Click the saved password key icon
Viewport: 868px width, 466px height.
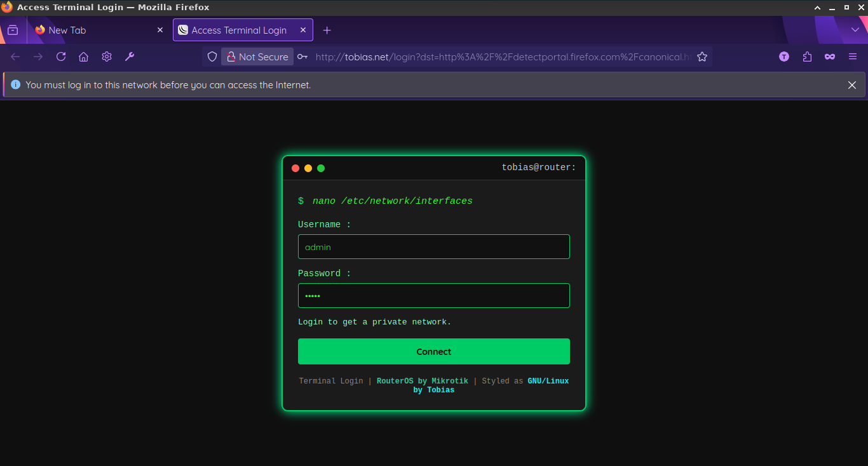pos(302,57)
